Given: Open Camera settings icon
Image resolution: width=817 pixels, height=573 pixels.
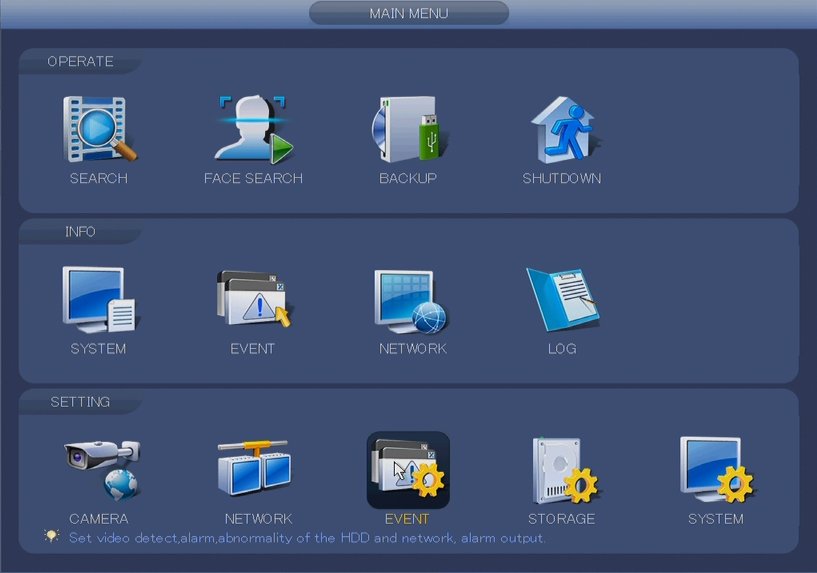Looking at the screenshot, I should pos(100,470).
